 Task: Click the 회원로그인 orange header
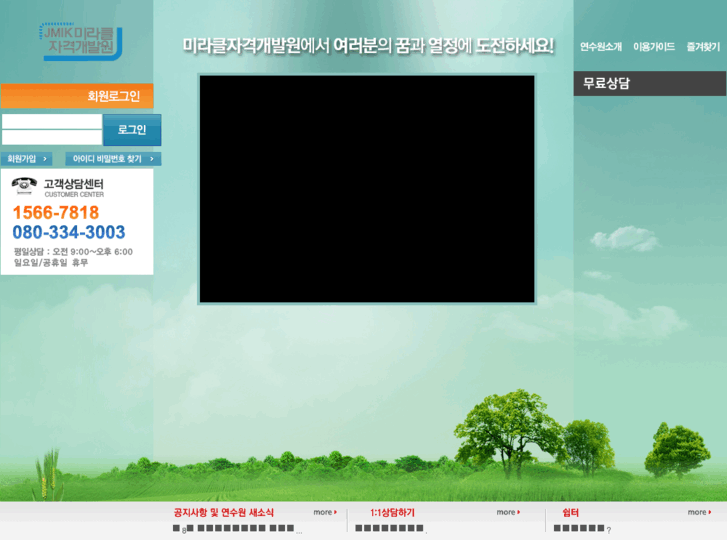tap(77, 96)
